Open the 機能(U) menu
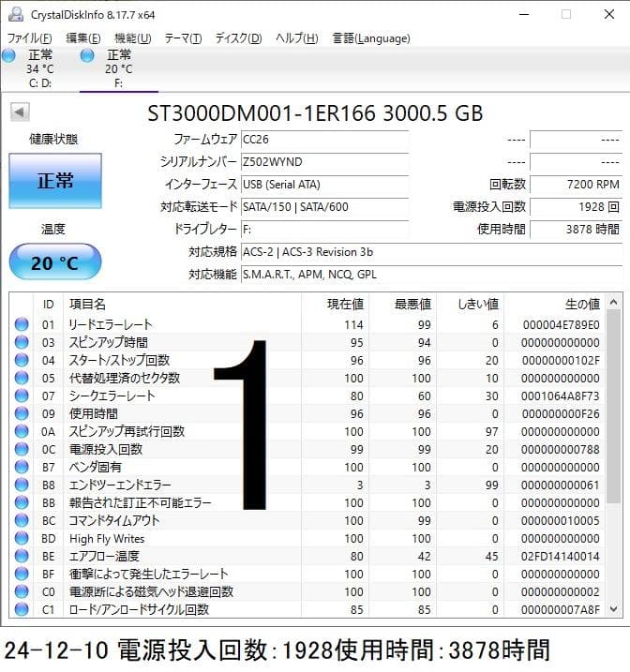The image size is (630, 672). point(133,38)
